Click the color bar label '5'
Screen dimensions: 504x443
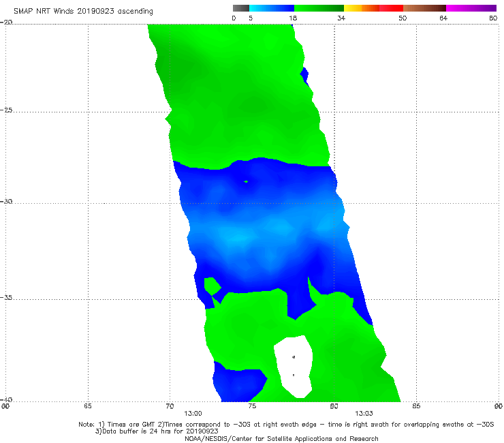click(x=251, y=18)
